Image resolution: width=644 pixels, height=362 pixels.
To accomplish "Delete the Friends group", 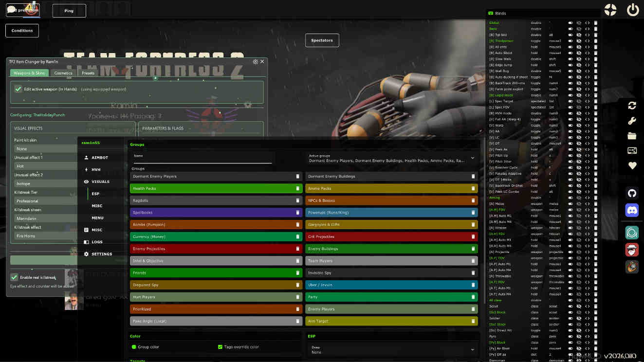I will tap(298, 273).
